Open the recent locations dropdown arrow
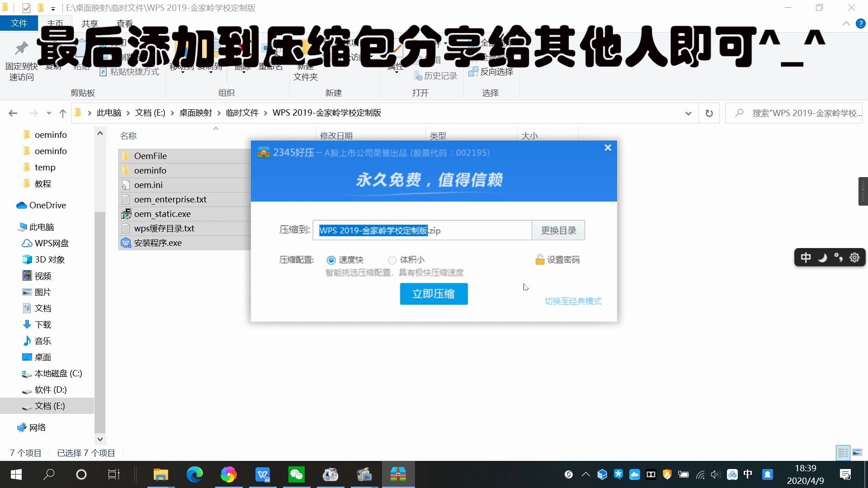This screenshot has width=868, height=488. point(49,113)
